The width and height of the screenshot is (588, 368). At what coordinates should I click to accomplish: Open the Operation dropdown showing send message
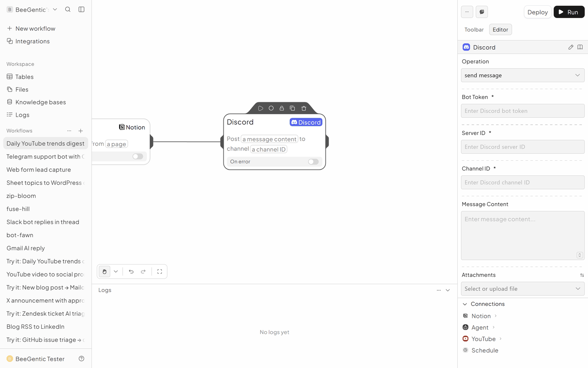tap(523, 75)
